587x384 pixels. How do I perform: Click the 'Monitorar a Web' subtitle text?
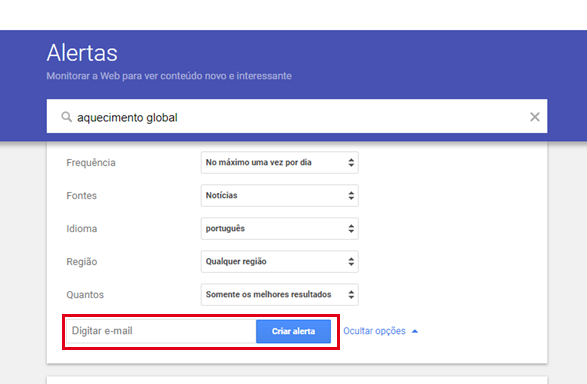click(x=169, y=76)
